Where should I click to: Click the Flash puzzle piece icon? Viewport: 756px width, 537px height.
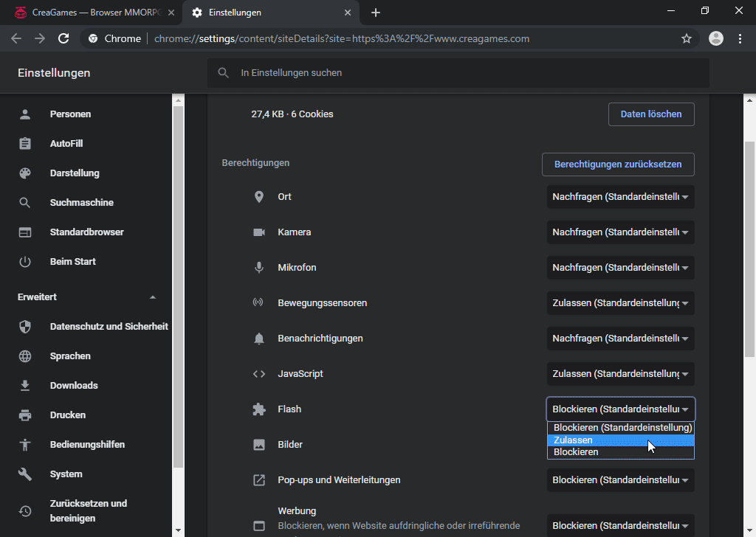click(x=259, y=409)
